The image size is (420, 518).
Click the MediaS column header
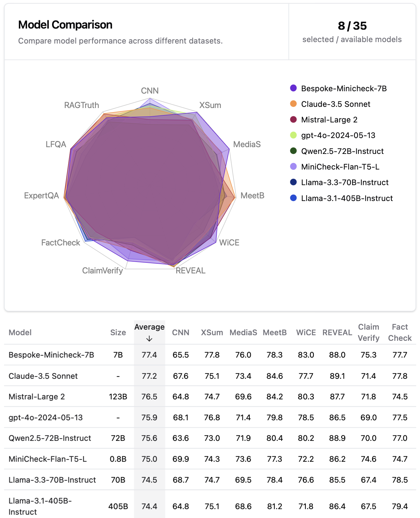coord(243,333)
